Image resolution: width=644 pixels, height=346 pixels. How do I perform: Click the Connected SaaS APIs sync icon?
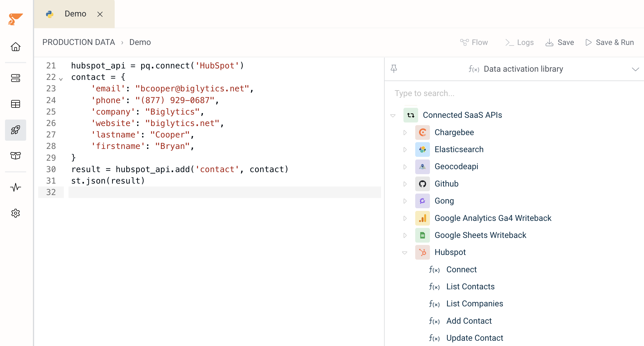[411, 115]
